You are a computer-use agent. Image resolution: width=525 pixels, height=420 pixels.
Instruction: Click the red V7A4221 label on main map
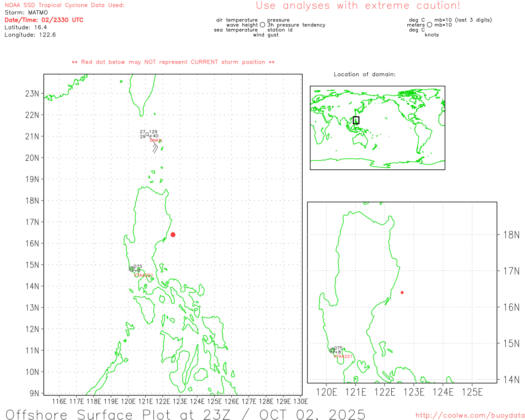tap(144, 276)
